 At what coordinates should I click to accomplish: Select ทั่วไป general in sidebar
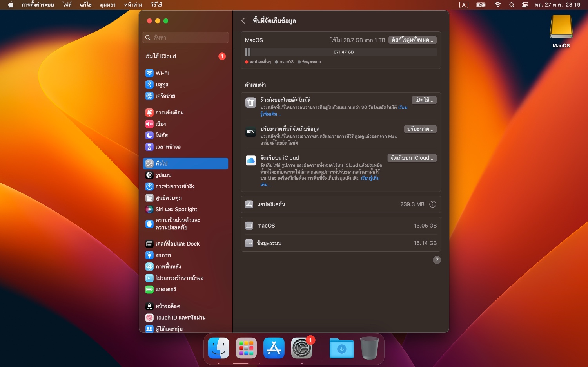185,163
